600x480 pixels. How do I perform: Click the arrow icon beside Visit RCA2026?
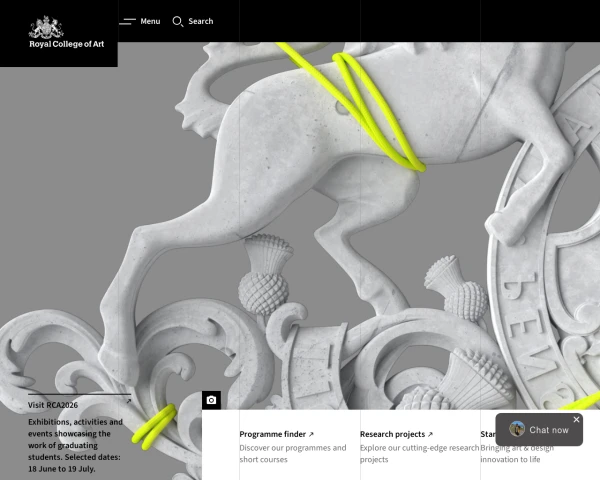pyautogui.click(x=129, y=401)
